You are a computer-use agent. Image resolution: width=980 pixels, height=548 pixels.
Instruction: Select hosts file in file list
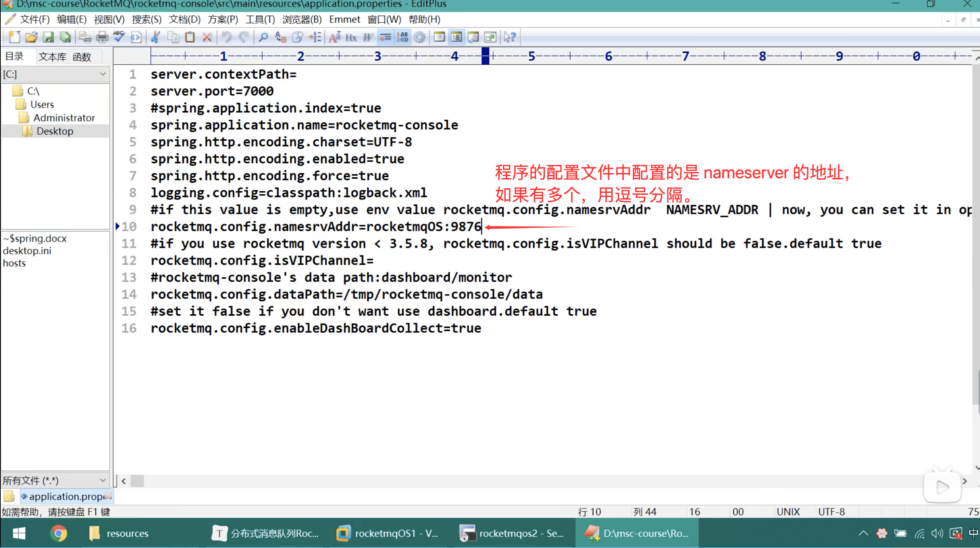click(14, 263)
